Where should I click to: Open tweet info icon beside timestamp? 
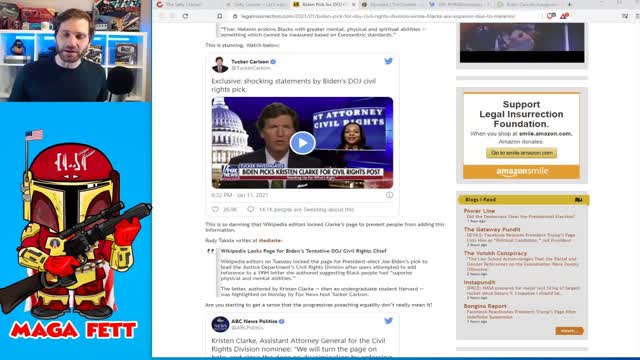[x=389, y=195]
